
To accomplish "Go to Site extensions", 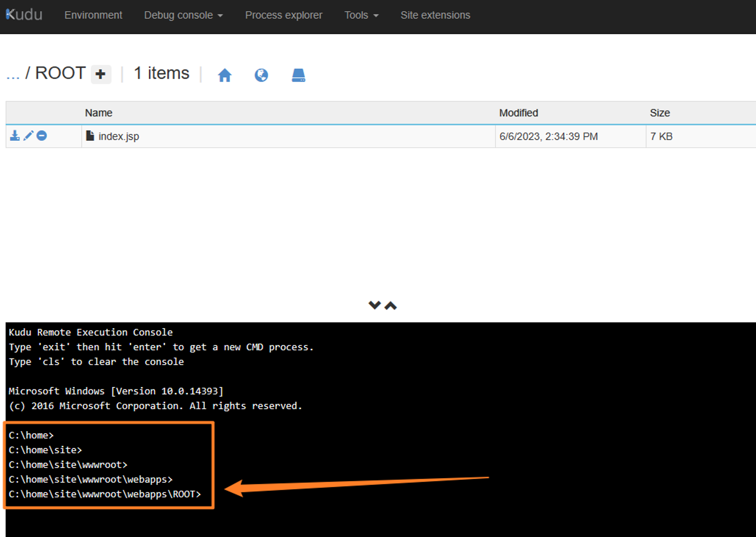I will point(435,15).
